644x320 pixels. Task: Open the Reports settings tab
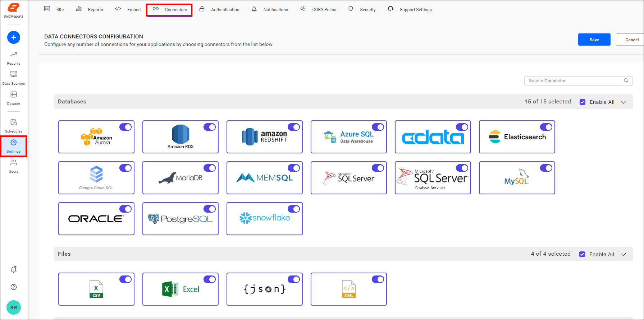click(x=90, y=9)
